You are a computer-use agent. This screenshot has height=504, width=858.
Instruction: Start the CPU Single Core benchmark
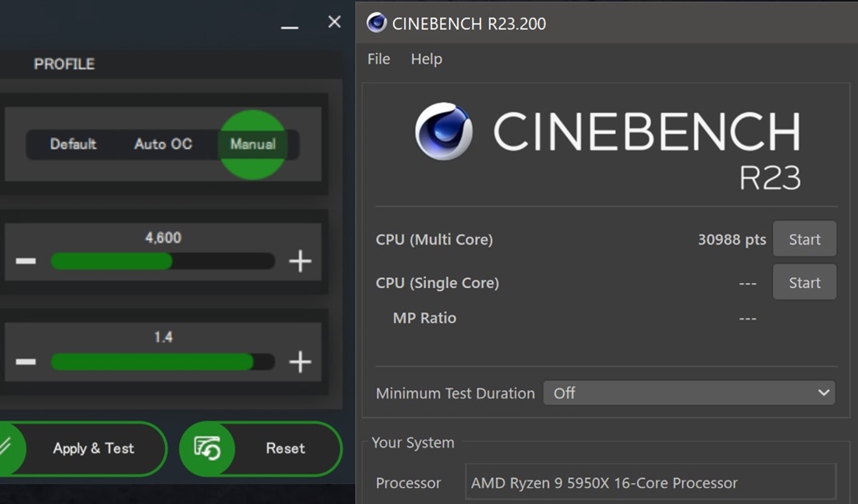(804, 282)
